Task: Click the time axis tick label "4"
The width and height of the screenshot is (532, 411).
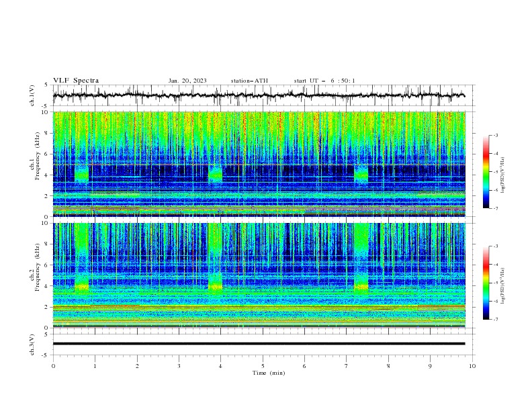Action: pos(221,366)
